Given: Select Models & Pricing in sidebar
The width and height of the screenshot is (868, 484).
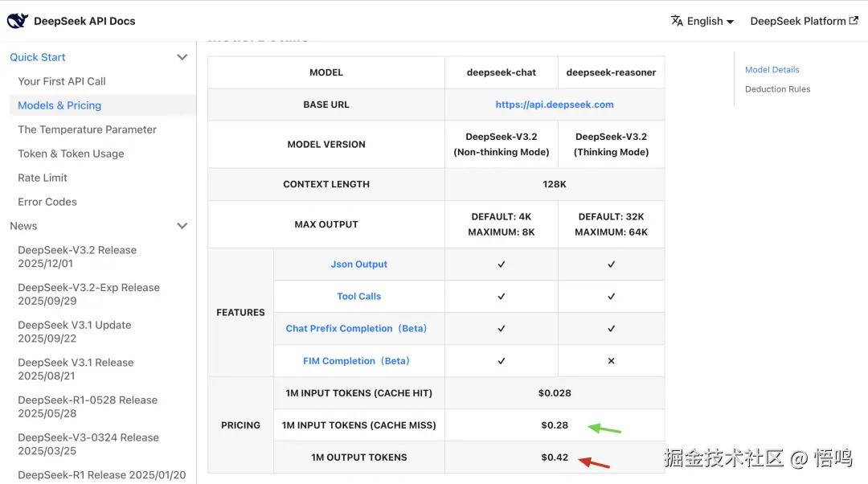Looking at the screenshot, I should point(59,105).
